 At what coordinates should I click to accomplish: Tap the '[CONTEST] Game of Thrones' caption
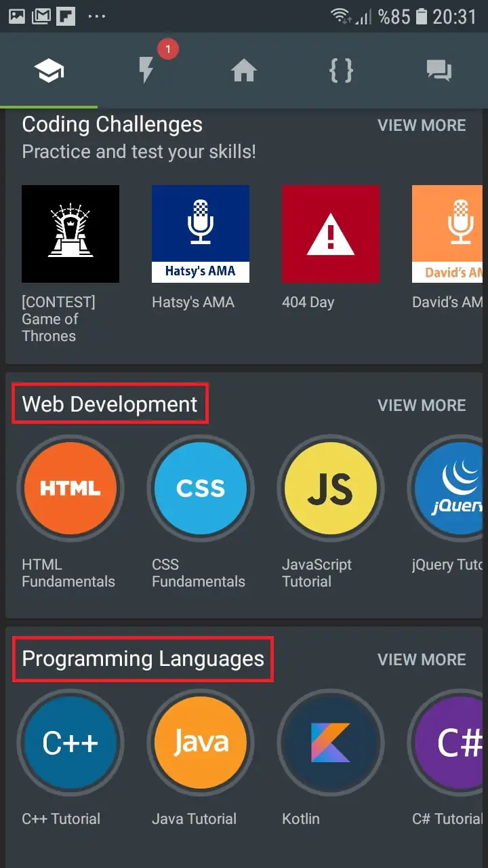click(59, 319)
